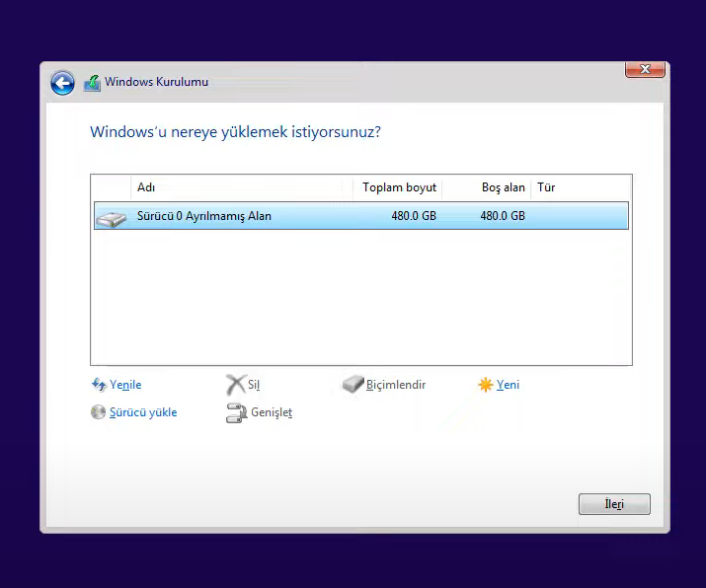706x588 pixels.
Task: Create a partition with the Yeni link
Action: [x=508, y=385]
